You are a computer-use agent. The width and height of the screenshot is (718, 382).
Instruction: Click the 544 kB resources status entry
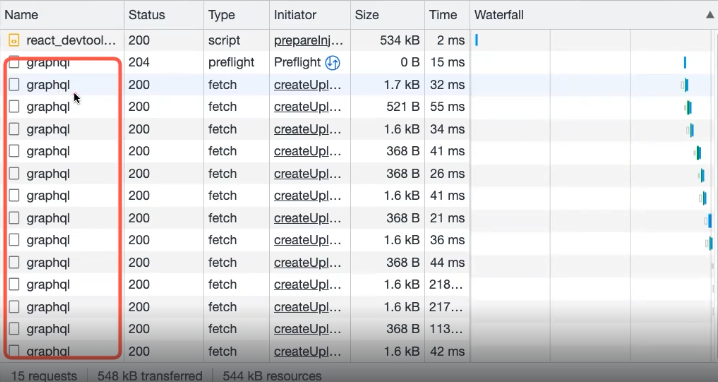tap(272, 376)
